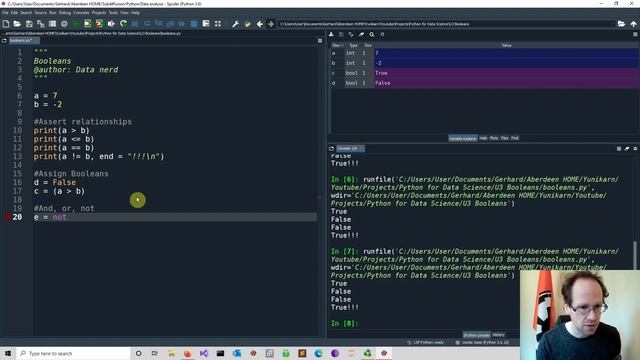This screenshot has width=640, height=360.
Task: Clear the console with eraser icon
Action: [x=627, y=149]
